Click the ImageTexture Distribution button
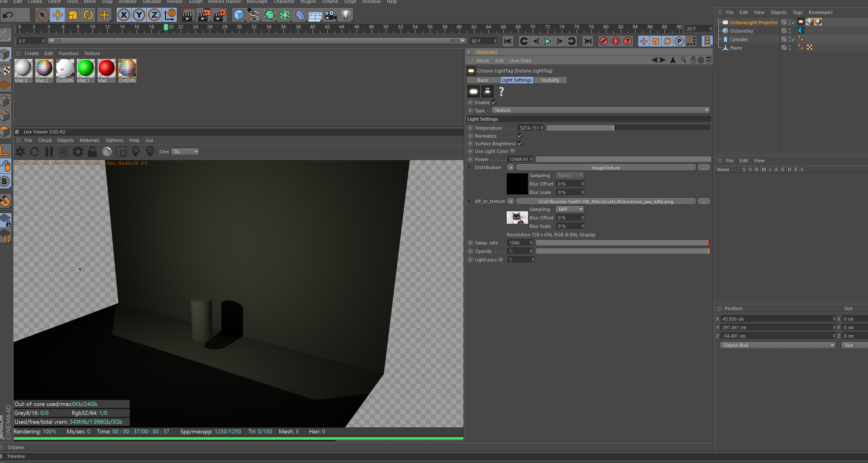The height and width of the screenshot is (463, 868). tap(606, 168)
